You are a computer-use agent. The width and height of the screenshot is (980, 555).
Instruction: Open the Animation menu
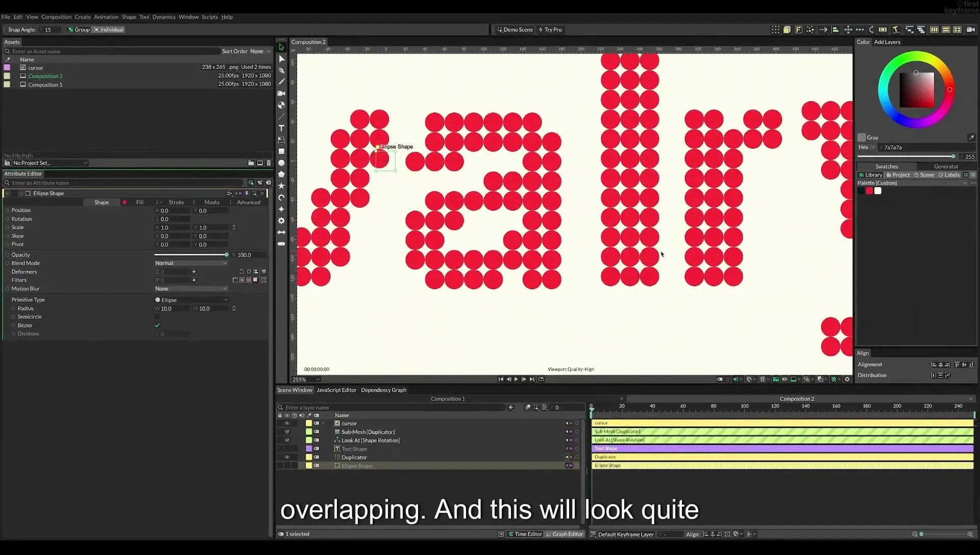(106, 17)
